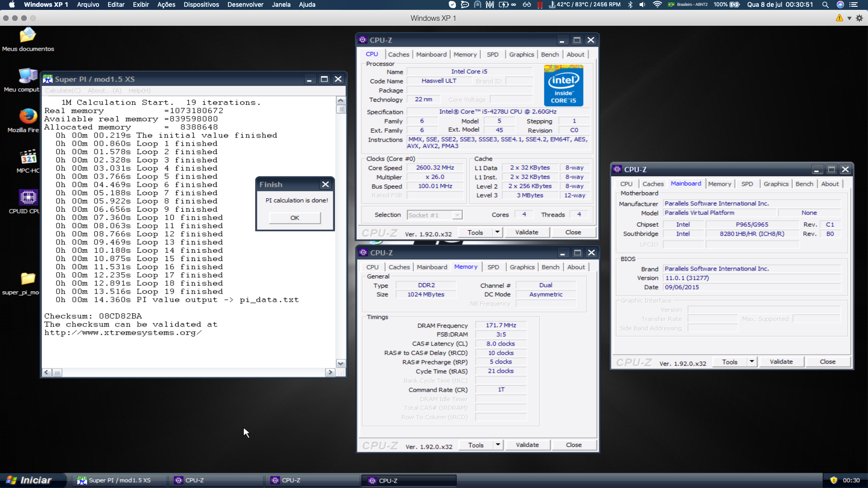Close the Finish dialog with X
This screenshot has width=868, height=488.
click(325, 185)
